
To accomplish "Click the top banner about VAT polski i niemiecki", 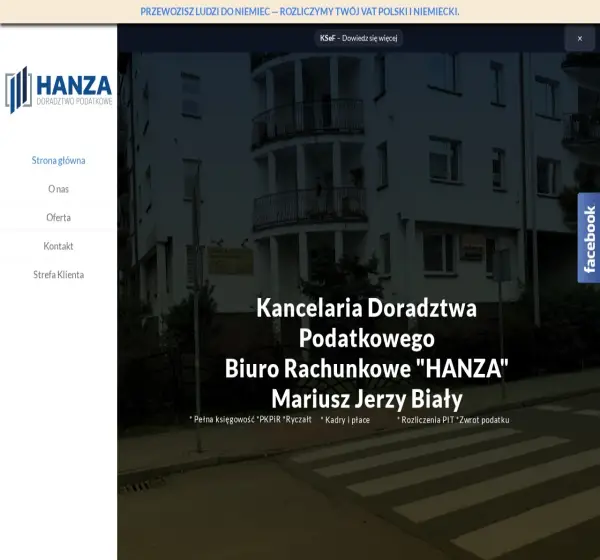I will pos(300,11).
